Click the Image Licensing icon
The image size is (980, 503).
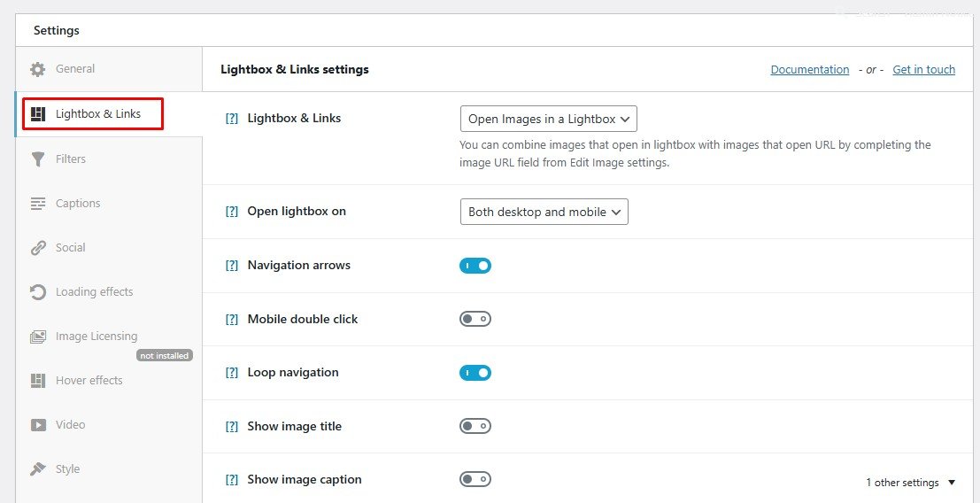[x=38, y=337]
